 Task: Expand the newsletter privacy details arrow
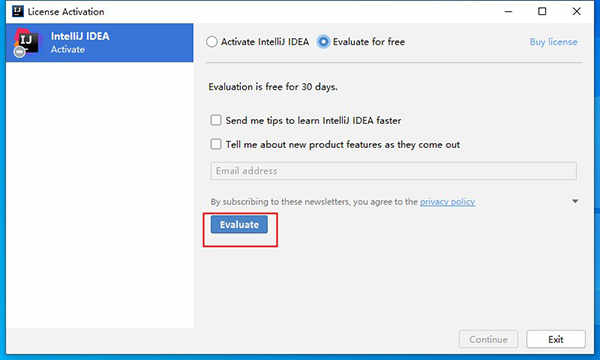pyautogui.click(x=575, y=201)
